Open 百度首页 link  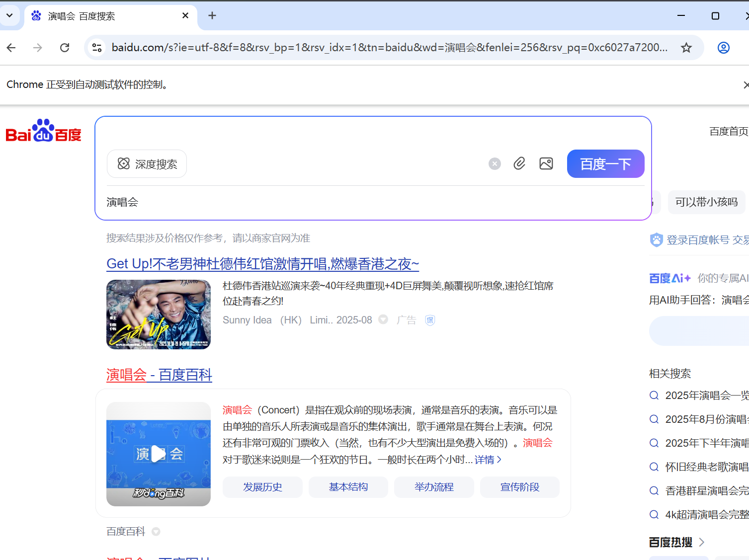click(x=729, y=131)
